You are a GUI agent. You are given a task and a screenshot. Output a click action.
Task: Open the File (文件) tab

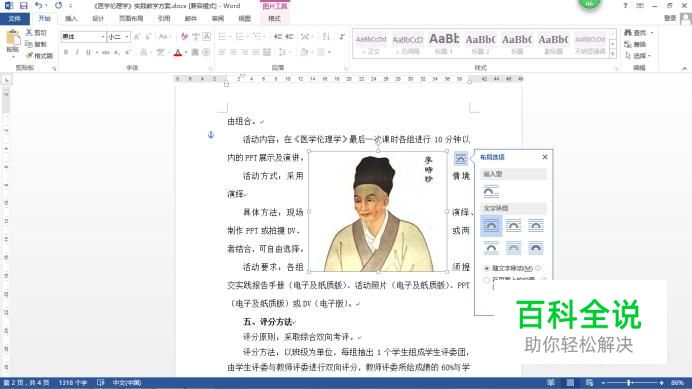point(15,19)
